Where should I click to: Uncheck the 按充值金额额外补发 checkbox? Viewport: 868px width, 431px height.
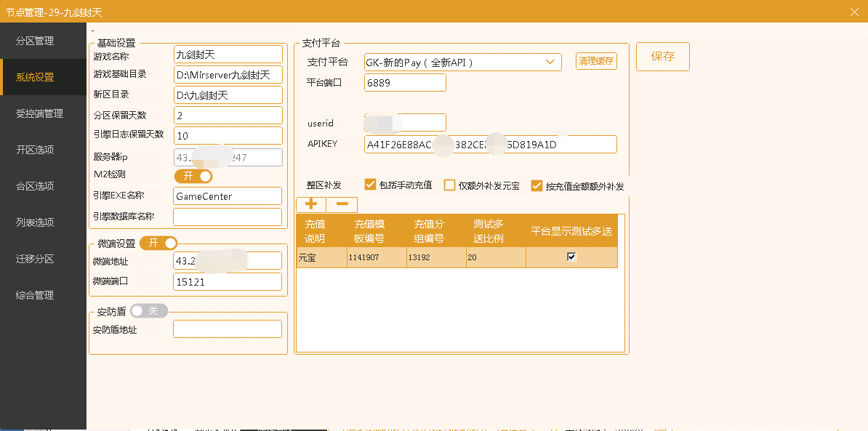point(537,186)
